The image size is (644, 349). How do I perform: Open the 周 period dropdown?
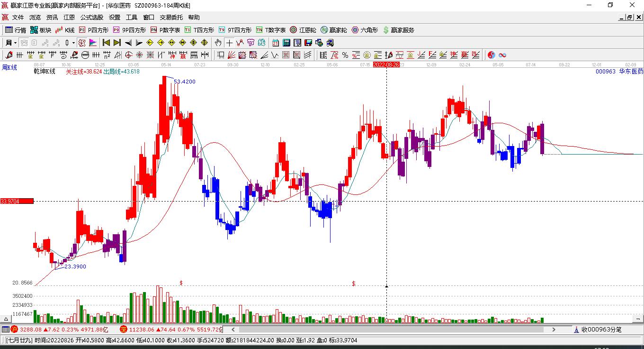pos(12,43)
